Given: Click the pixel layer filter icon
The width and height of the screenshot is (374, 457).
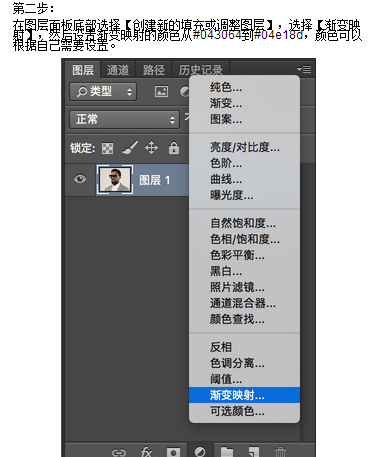Looking at the screenshot, I should click(161, 91).
